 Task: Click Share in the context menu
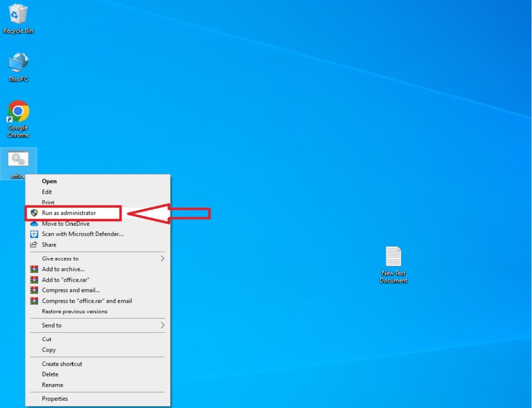(x=98, y=244)
